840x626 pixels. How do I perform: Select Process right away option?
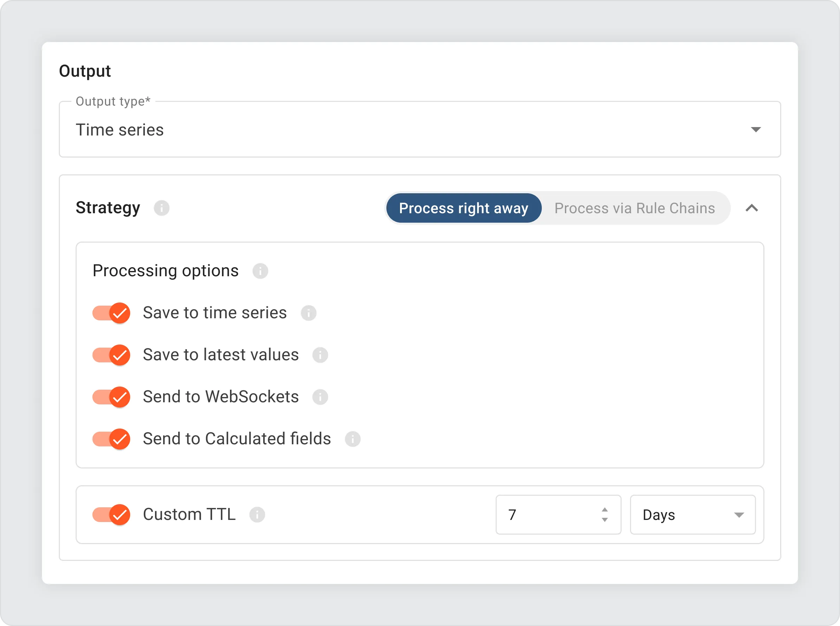(x=463, y=208)
